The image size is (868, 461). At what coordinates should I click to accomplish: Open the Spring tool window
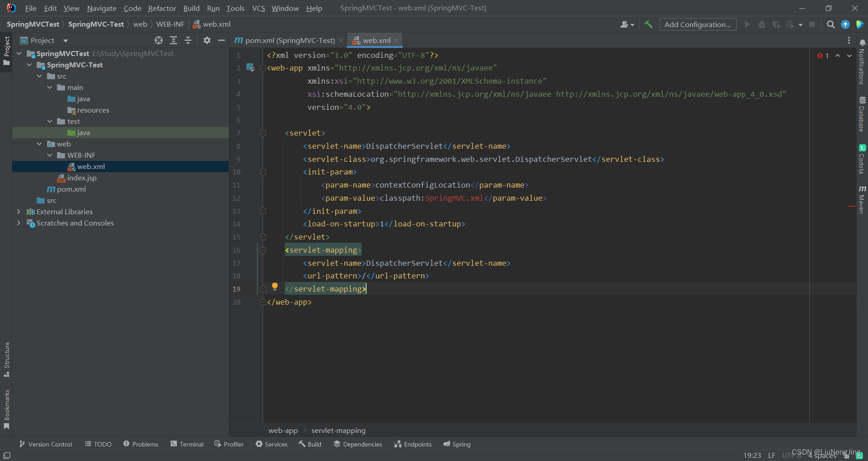pos(457,444)
